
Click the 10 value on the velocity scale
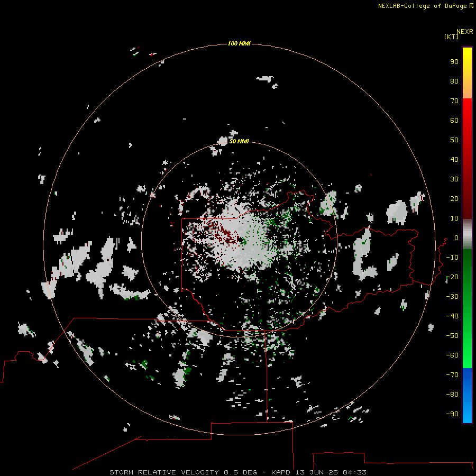[x=454, y=218]
